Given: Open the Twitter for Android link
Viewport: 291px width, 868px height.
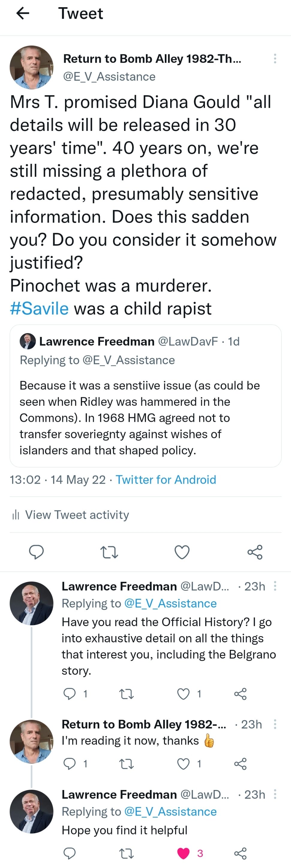Looking at the screenshot, I should coord(166,479).
